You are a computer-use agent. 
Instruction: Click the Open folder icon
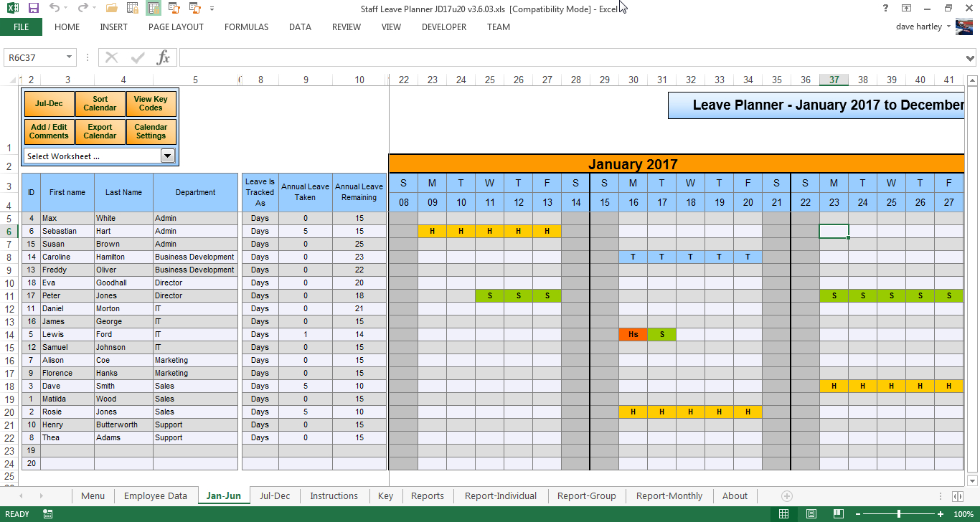click(111, 9)
